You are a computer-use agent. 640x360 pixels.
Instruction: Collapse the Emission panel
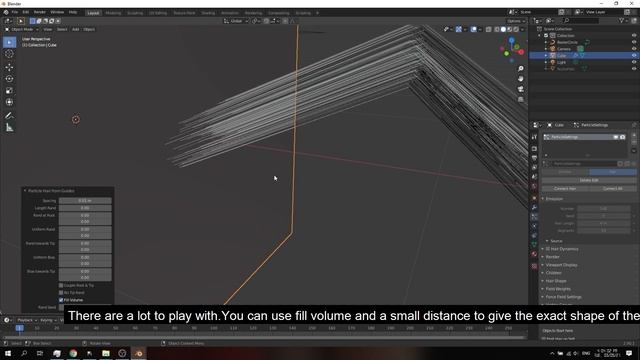554,199
